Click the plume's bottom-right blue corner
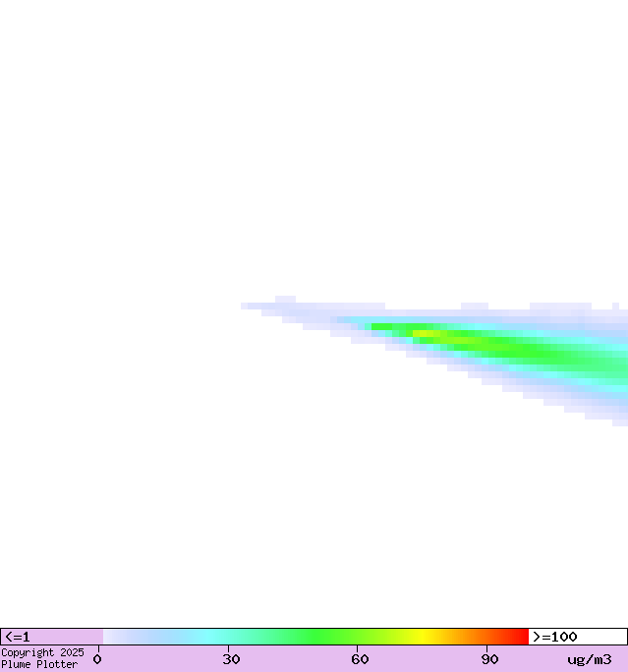This screenshot has height=672, width=628. [620, 421]
